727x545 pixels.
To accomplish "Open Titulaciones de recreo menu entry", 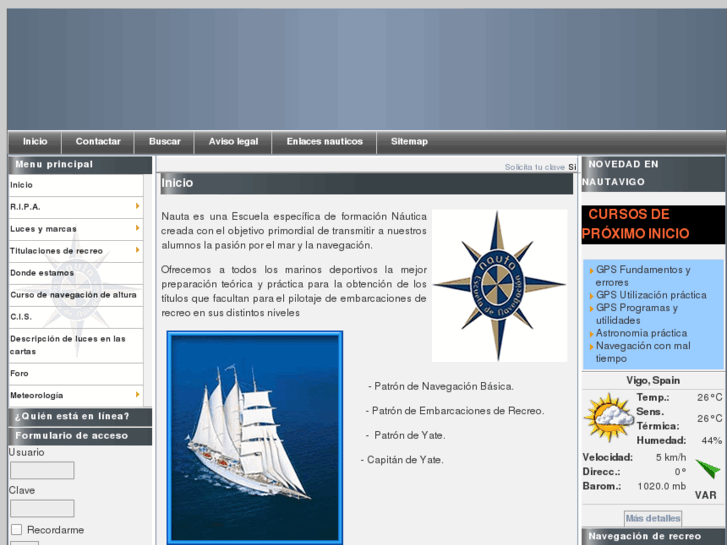I will (x=76, y=251).
